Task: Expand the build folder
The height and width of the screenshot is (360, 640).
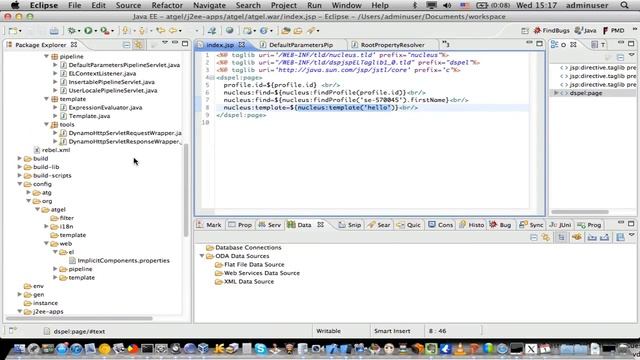Action: pos(19,158)
